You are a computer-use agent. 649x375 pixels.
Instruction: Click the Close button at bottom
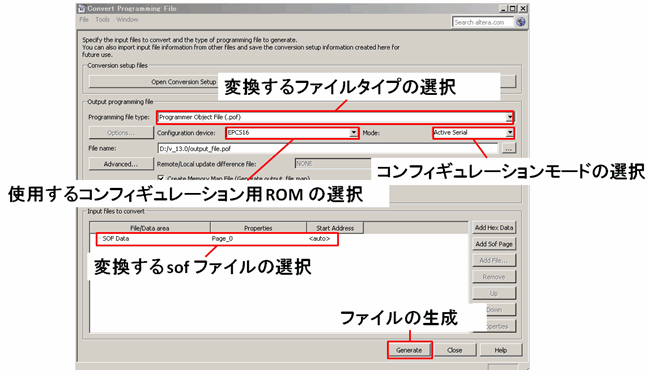click(x=454, y=350)
